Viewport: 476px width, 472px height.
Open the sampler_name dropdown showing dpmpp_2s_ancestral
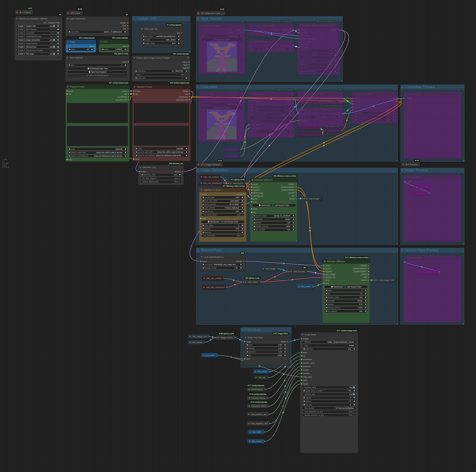click(274, 216)
